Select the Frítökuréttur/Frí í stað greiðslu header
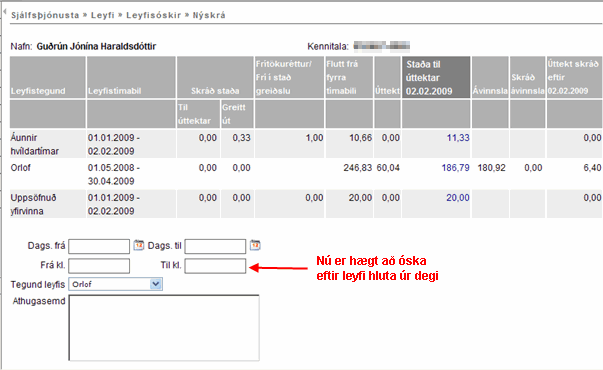Viewport: 603px width, 370px height. point(289,77)
